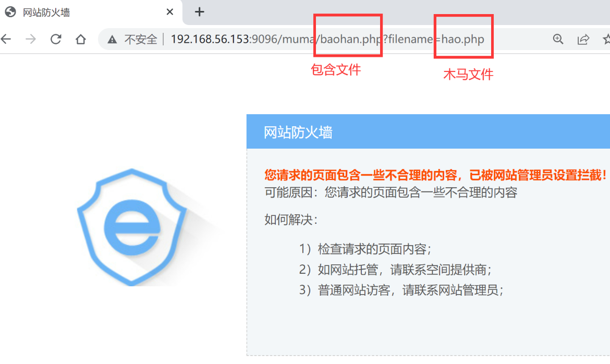Open a new tab with plus button
Image resolution: width=610 pixels, height=364 pixels.
pyautogui.click(x=200, y=12)
